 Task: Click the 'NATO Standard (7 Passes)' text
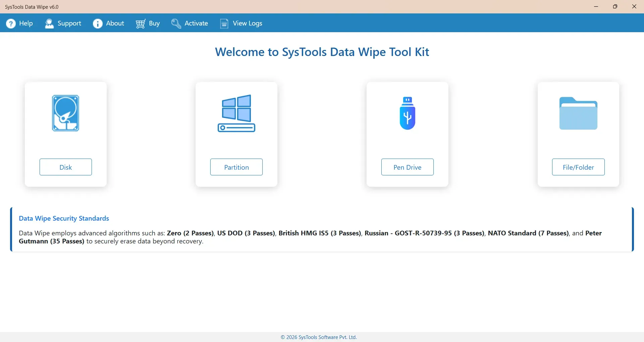[528, 233]
